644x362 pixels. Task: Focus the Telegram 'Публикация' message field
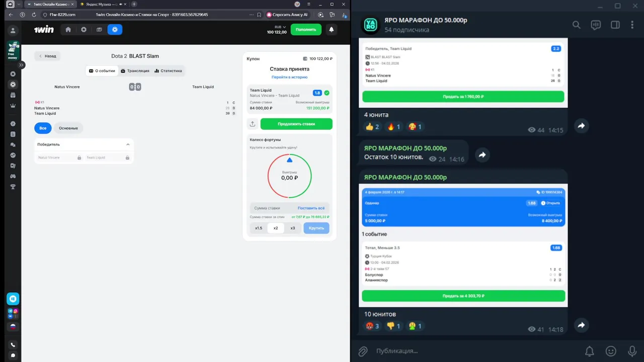(x=473, y=351)
